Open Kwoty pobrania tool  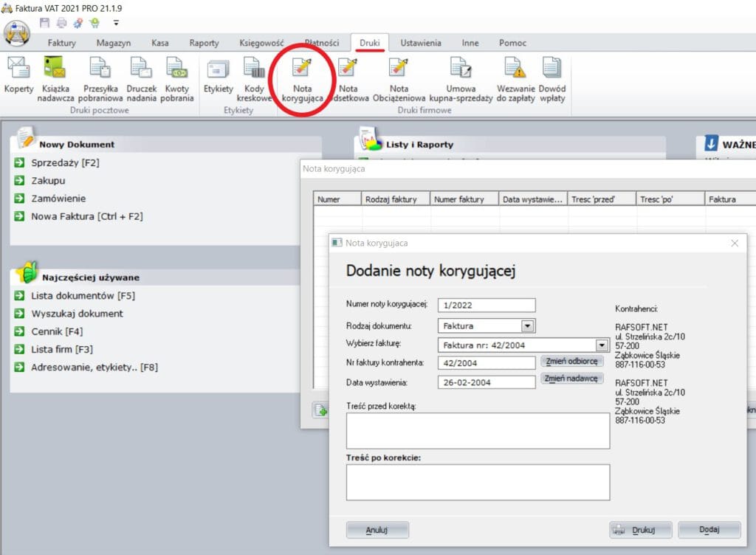tap(176, 69)
